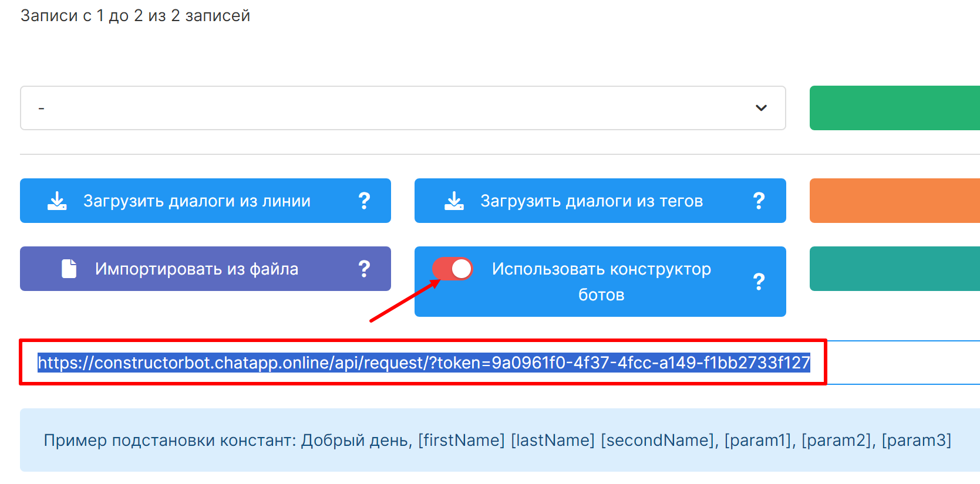Viewport: 980px width, 484px height.
Task: Click the "Использовать конструктор ботов" label
Action: (601, 282)
